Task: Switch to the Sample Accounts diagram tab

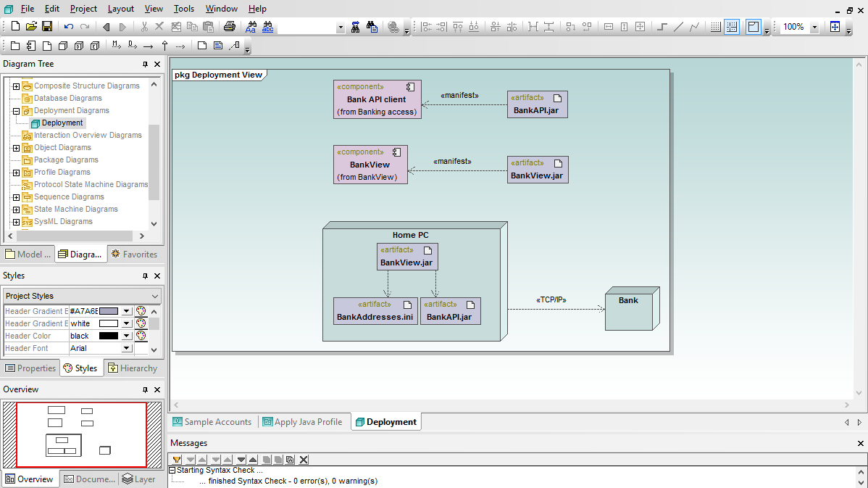Action: 212,422
